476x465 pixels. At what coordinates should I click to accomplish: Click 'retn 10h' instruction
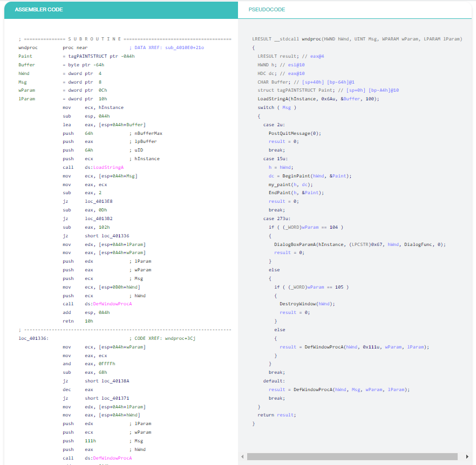(x=78, y=321)
